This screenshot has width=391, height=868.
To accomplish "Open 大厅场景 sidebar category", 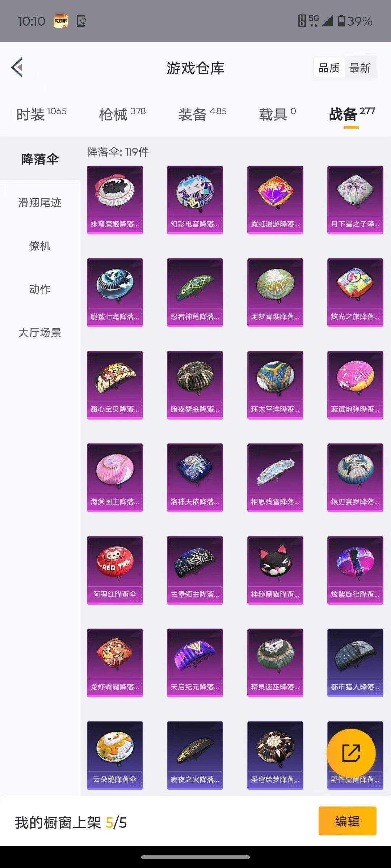I will (40, 333).
